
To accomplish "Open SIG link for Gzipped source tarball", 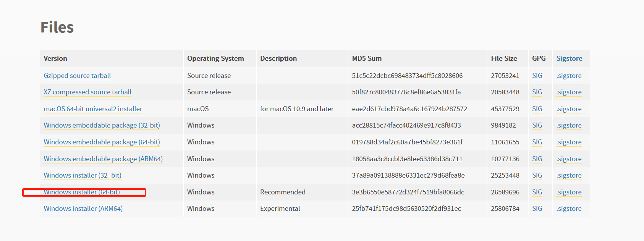I will pyautogui.click(x=537, y=76).
